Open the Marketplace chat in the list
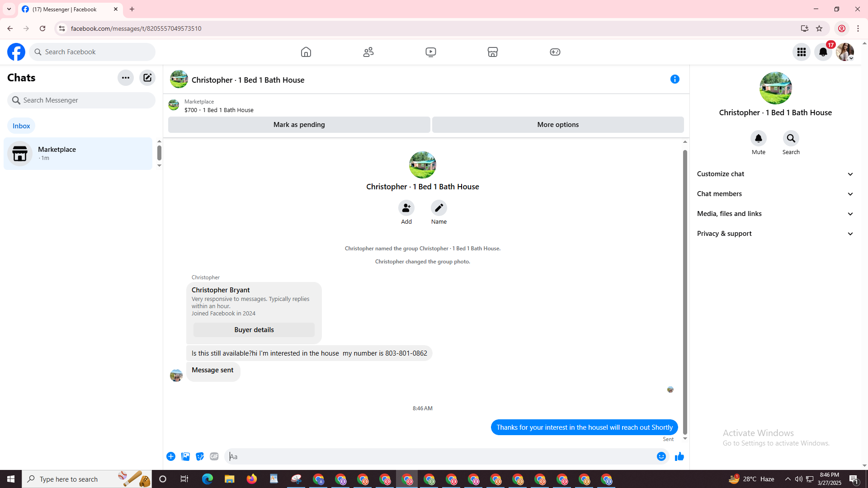This screenshot has width=868, height=488. pos(78,154)
